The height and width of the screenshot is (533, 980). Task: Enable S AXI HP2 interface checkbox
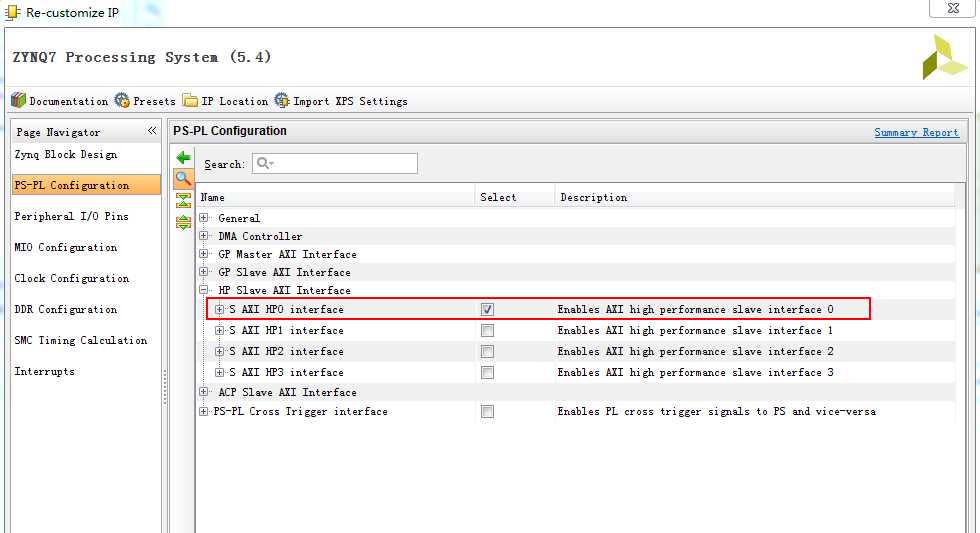coord(488,352)
